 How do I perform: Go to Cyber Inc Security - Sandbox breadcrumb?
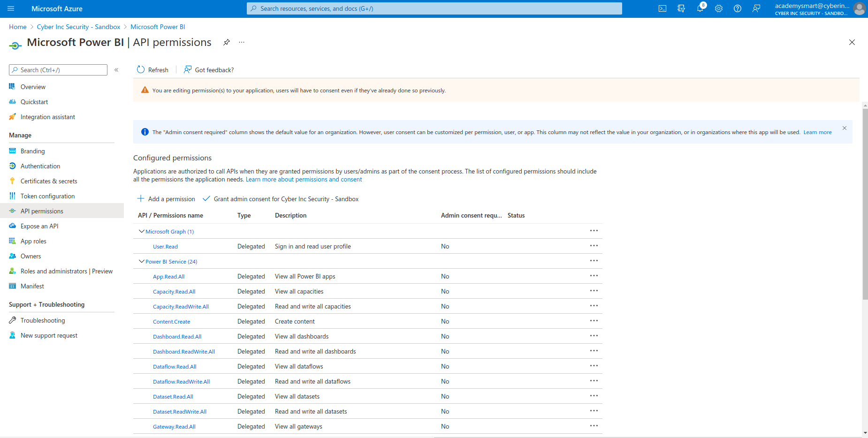coord(78,27)
